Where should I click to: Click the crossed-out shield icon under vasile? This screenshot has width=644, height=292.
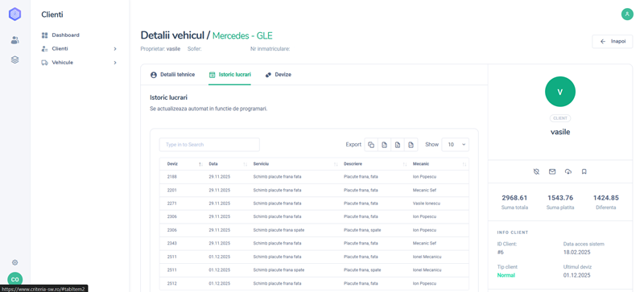(536, 171)
